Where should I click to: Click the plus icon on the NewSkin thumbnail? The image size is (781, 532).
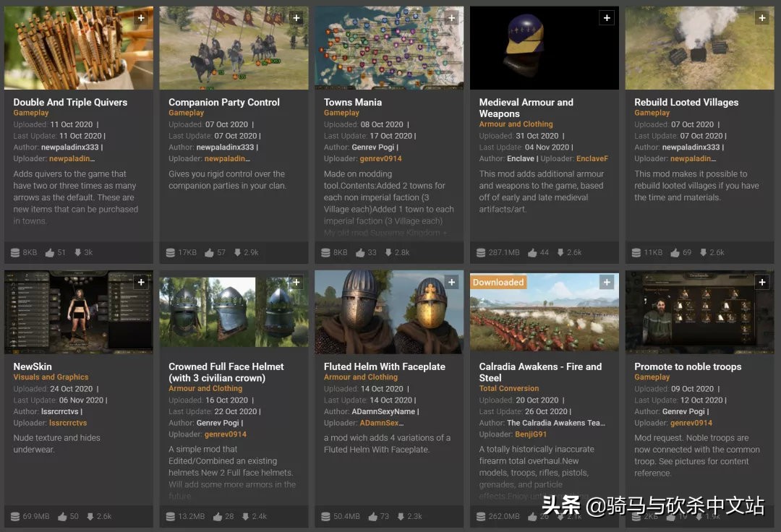point(141,282)
